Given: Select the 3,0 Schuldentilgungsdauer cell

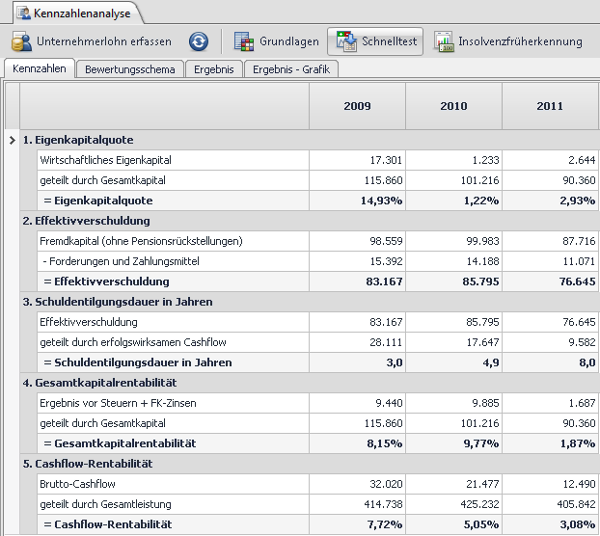Looking at the screenshot, I should click(357, 362).
